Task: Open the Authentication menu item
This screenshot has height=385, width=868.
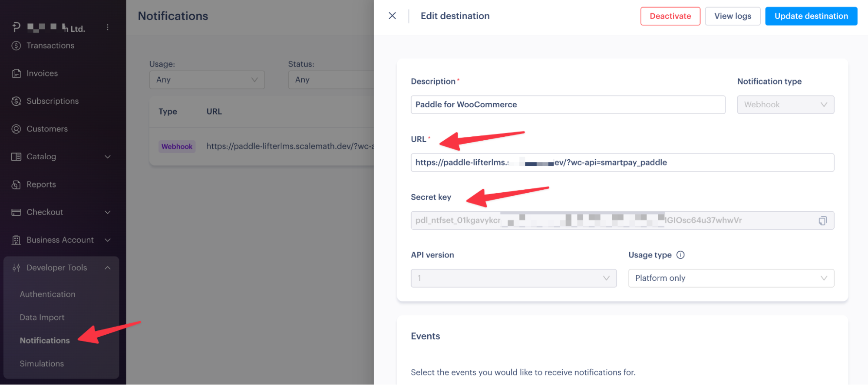Action: click(47, 294)
